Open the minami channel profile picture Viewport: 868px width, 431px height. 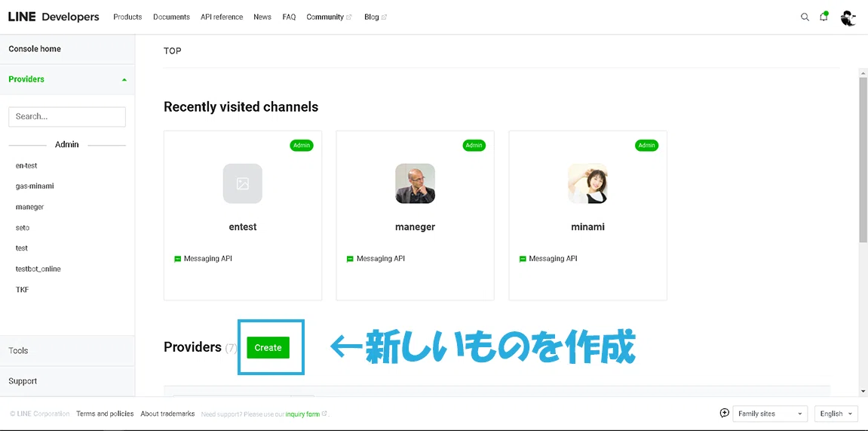[587, 183]
